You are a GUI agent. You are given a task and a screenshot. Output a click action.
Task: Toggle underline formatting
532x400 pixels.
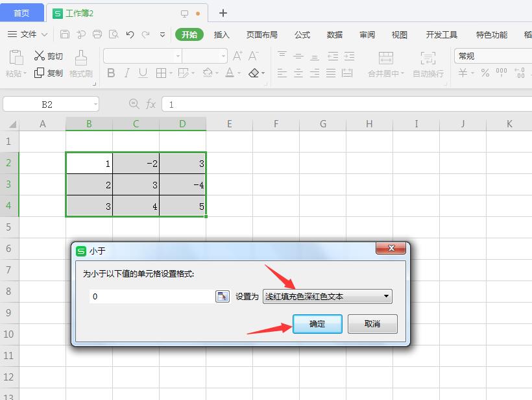(x=143, y=73)
